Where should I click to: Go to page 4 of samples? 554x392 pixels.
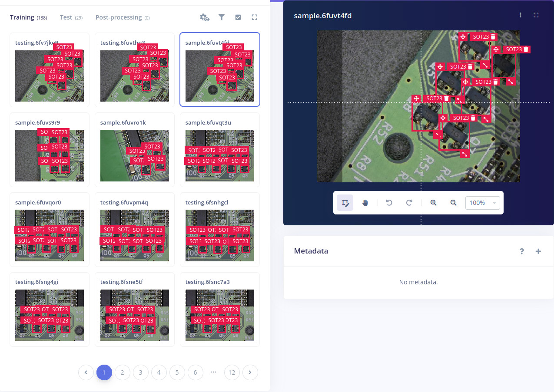[x=159, y=372]
